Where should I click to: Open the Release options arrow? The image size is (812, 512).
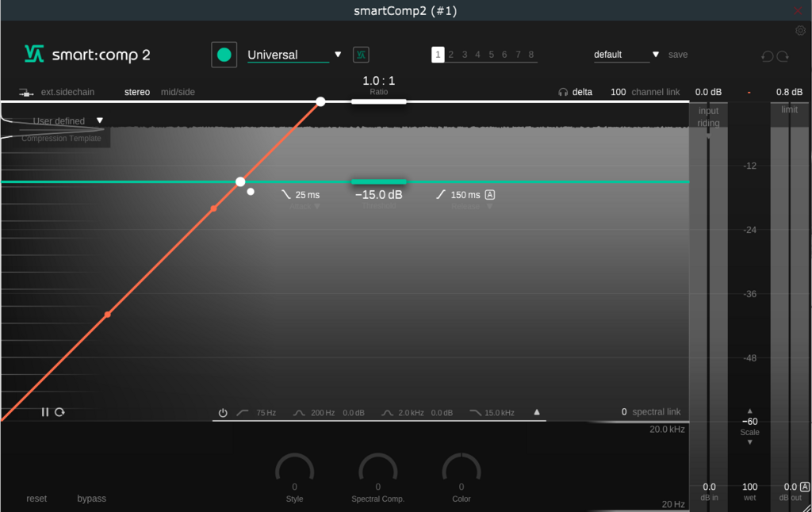click(489, 207)
